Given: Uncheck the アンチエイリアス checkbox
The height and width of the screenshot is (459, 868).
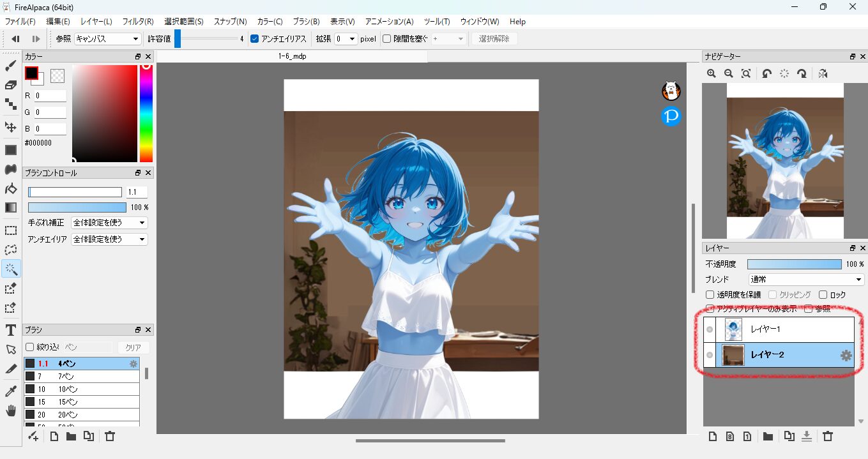Looking at the screenshot, I should coord(255,39).
